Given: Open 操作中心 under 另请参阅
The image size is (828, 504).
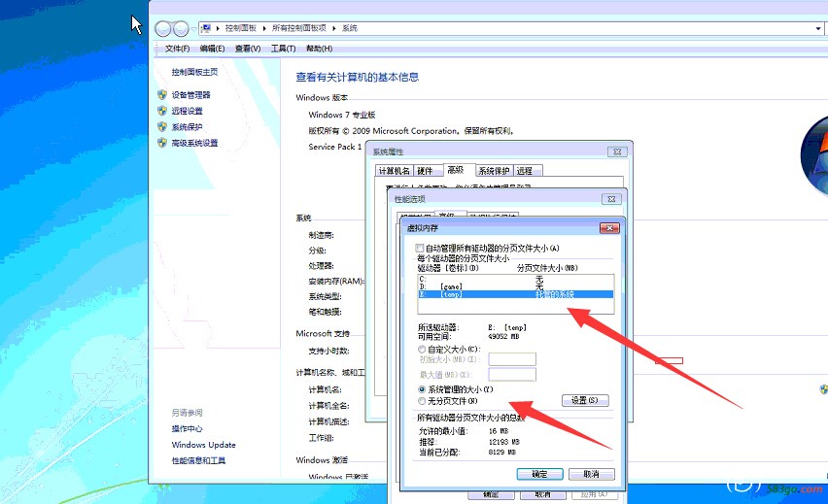Looking at the screenshot, I should pyautogui.click(x=187, y=428).
